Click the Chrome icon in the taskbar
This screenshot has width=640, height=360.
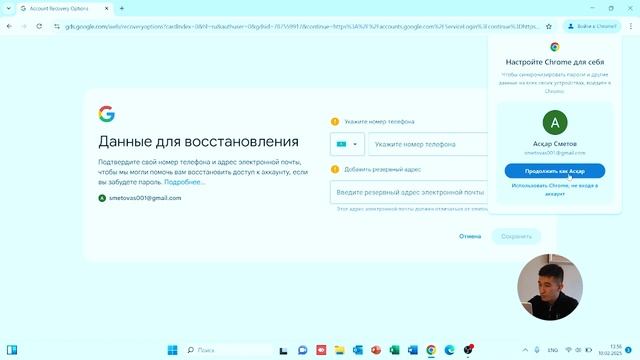[431, 350]
